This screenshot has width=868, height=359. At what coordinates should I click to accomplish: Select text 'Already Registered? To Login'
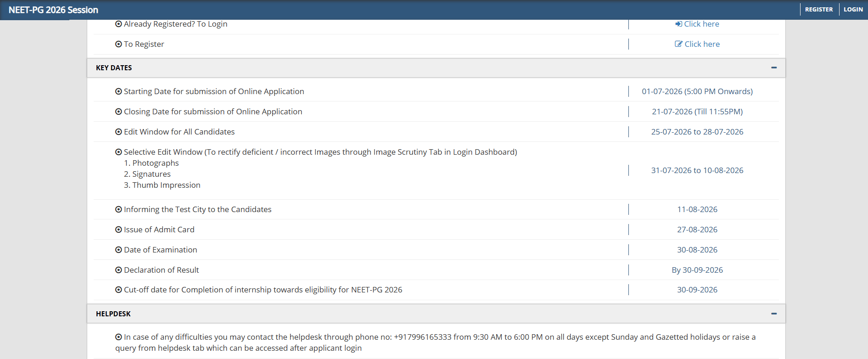175,24
